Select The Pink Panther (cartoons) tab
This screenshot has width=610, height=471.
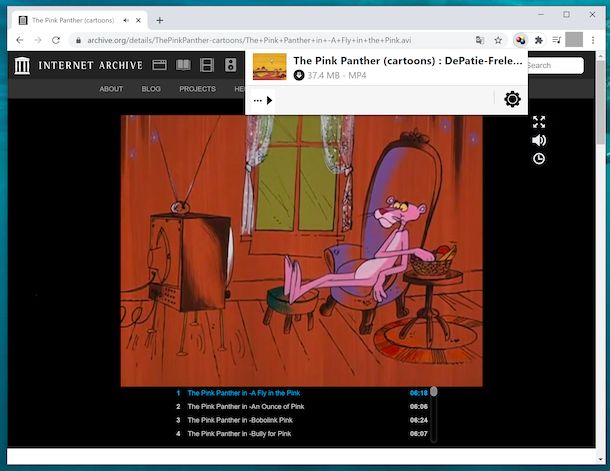tap(80, 20)
